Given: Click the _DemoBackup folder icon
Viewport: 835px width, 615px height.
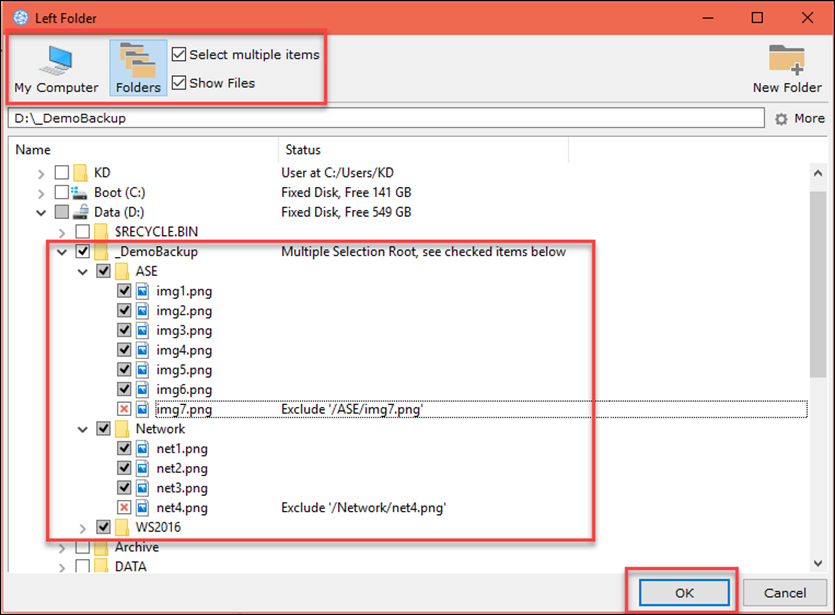Looking at the screenshot, I should tap(101, 251).
